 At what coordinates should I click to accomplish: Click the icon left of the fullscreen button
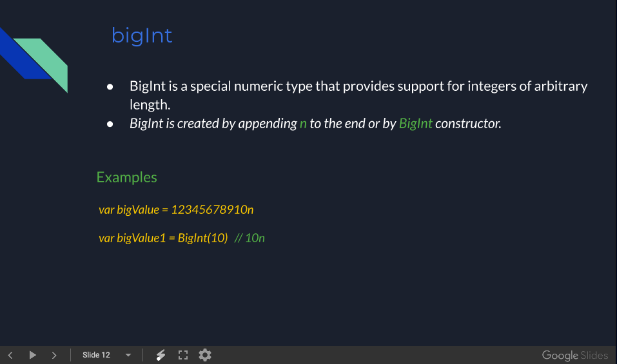click(161, 355)
